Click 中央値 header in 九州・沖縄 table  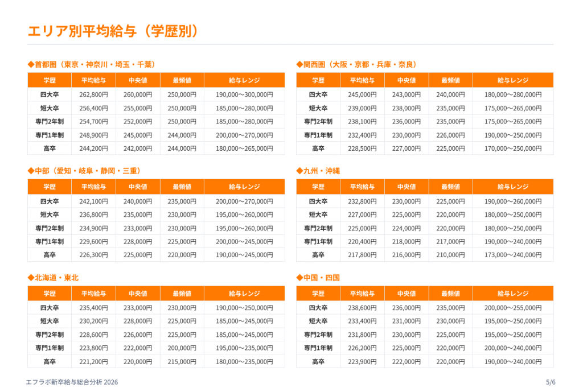(406, 187)
